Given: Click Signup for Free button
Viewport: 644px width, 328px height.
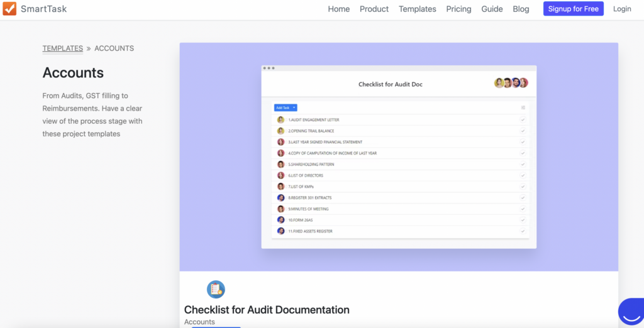Looking at the screenshot, I should (x=574, y=9).
